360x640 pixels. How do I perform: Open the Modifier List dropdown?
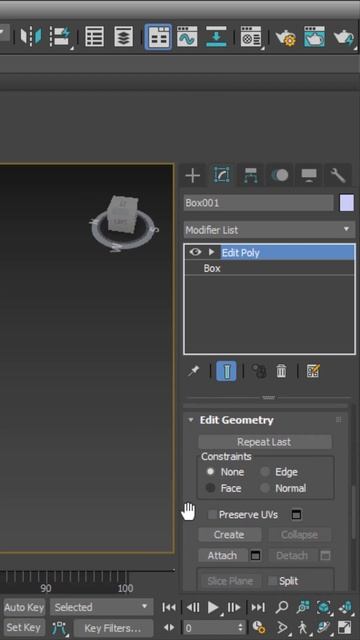pyautogui.click(x=269, y=230)
